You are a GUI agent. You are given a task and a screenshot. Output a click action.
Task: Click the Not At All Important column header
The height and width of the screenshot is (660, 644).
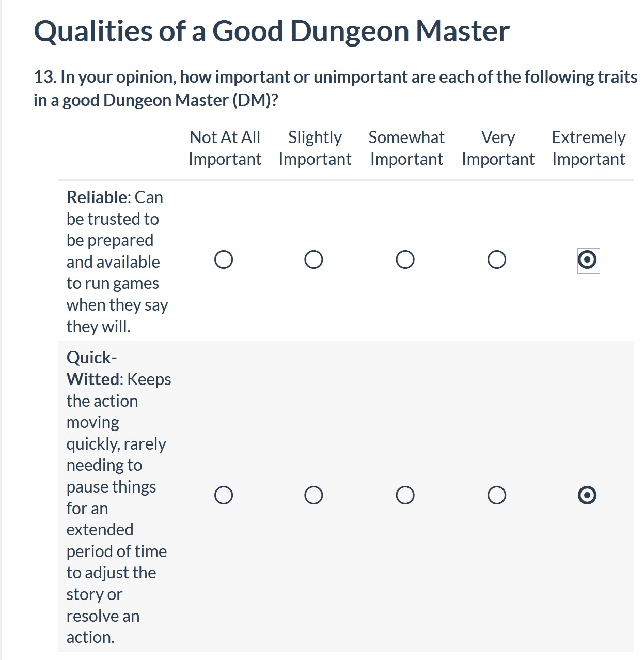coord(225,148)
